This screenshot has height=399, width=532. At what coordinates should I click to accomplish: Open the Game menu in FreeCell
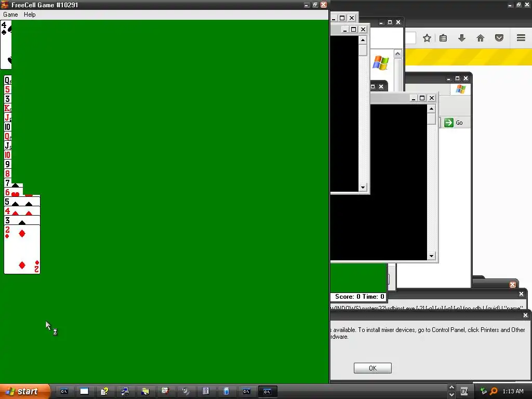10,15
